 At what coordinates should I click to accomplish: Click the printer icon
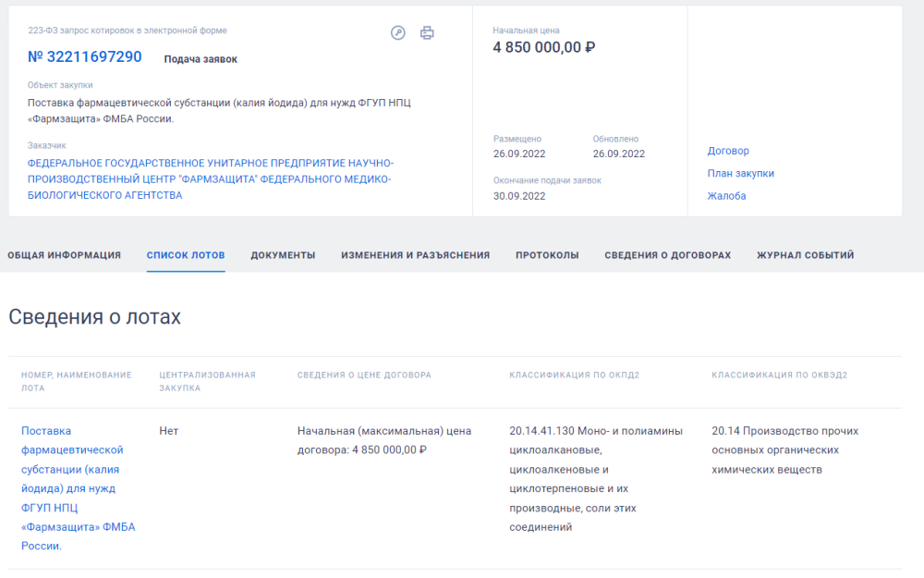coord(427,33)
